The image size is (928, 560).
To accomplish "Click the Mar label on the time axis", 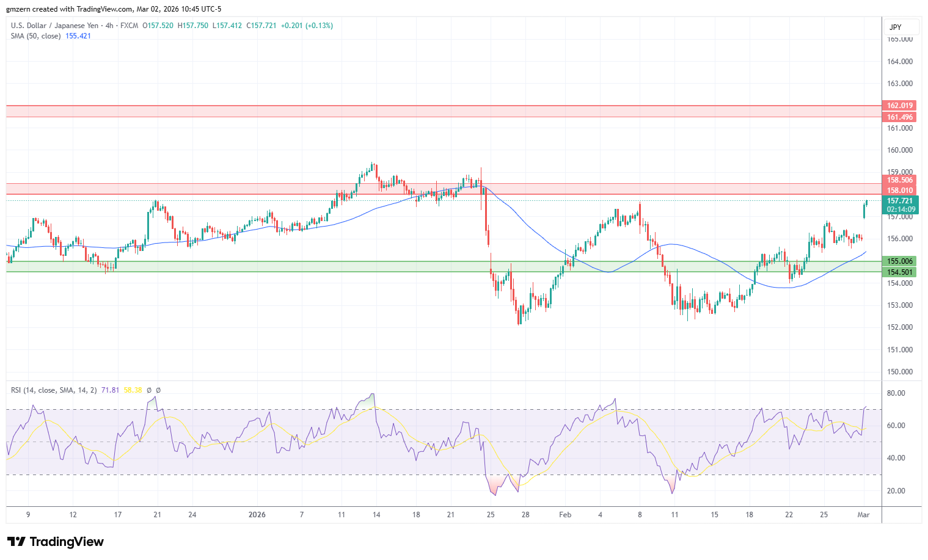I will 863,515.
